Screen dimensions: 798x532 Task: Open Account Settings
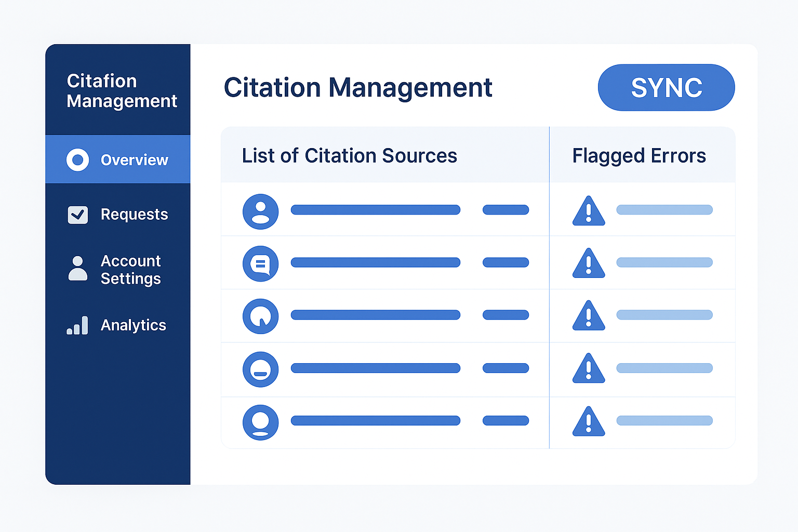coord(130,269)
